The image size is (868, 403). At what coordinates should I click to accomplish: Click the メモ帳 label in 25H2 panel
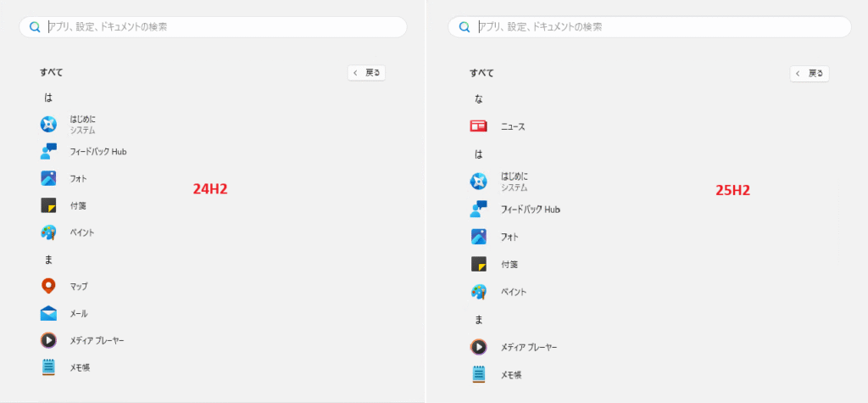(x=511, y=375)
